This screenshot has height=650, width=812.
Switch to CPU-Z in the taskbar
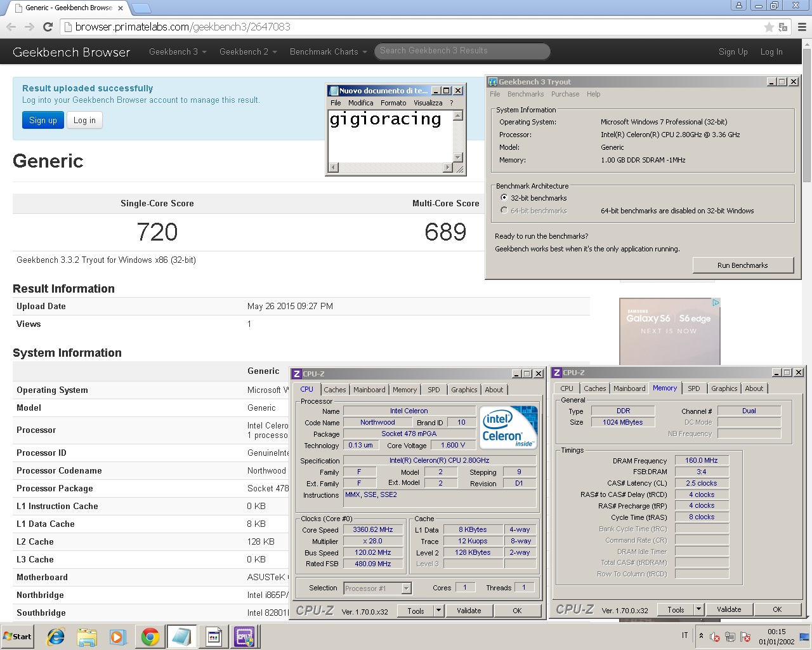[245, 637]
